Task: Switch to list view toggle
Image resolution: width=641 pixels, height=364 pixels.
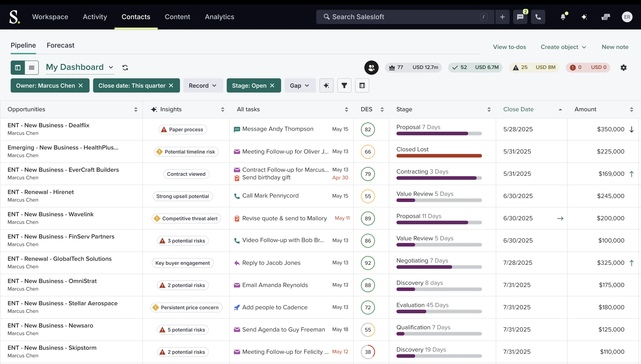Action: click(x=32, y=67)
